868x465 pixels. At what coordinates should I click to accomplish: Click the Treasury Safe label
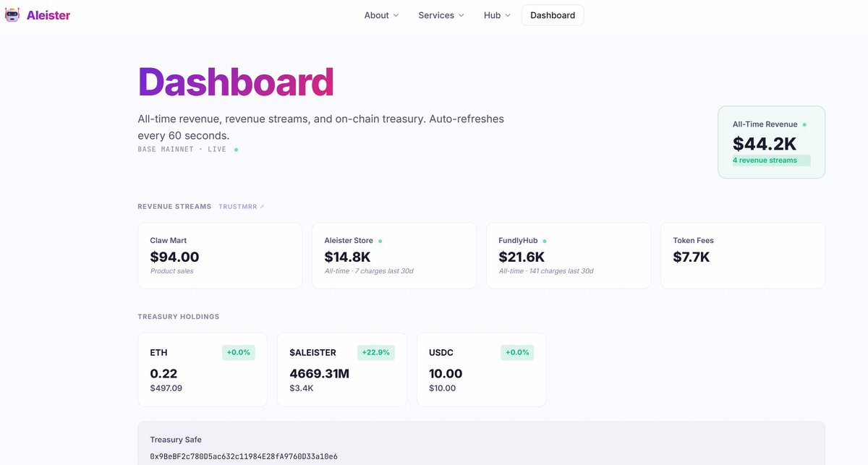[176, 440]
